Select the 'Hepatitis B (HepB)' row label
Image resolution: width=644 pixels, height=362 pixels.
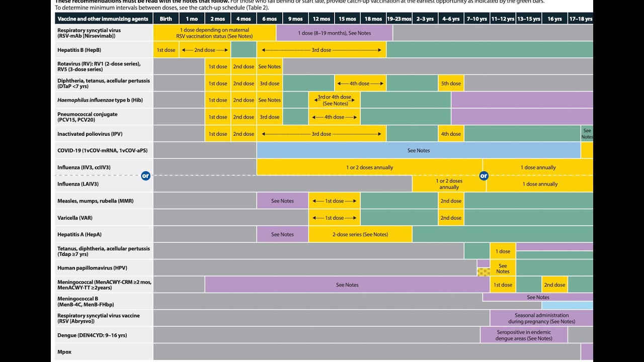point(103,50)
